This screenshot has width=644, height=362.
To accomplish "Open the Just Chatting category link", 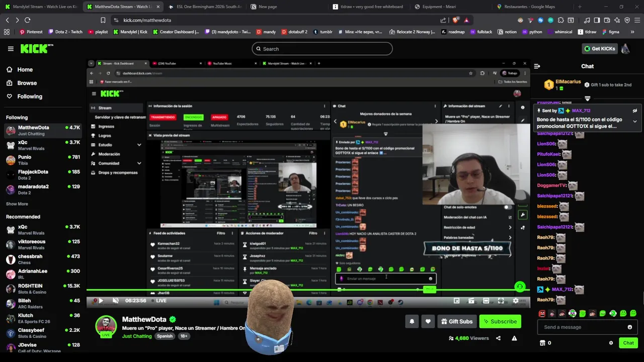I will (x=137, y=336).
